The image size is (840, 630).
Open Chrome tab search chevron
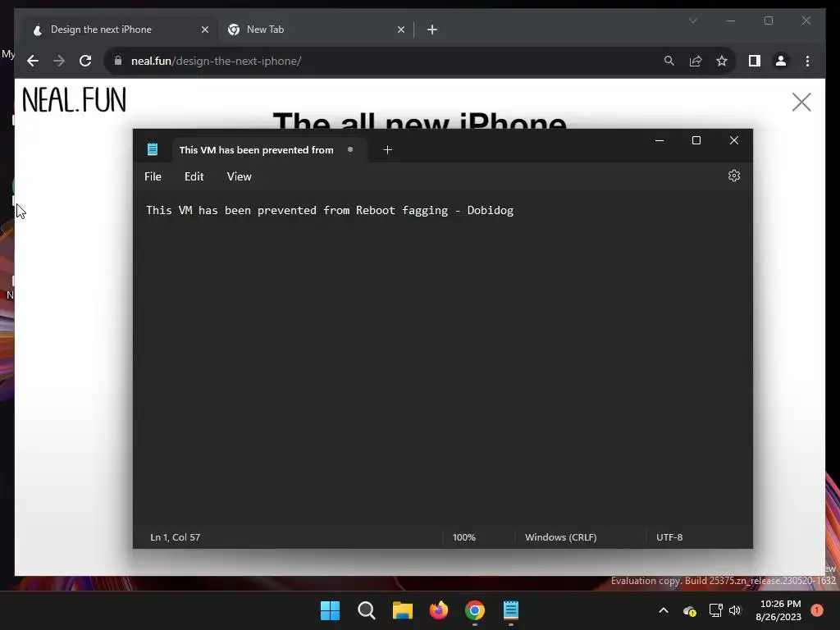coord(692,21)
